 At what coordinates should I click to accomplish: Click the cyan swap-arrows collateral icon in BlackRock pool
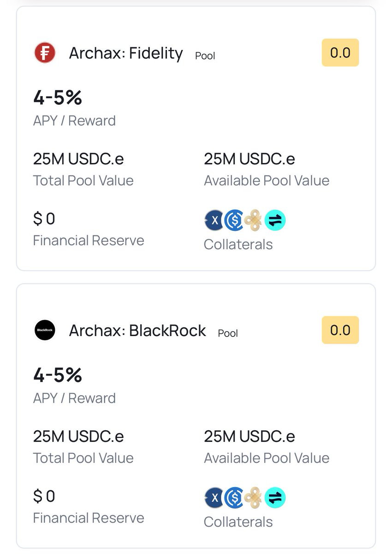click(x=275, y=498)
